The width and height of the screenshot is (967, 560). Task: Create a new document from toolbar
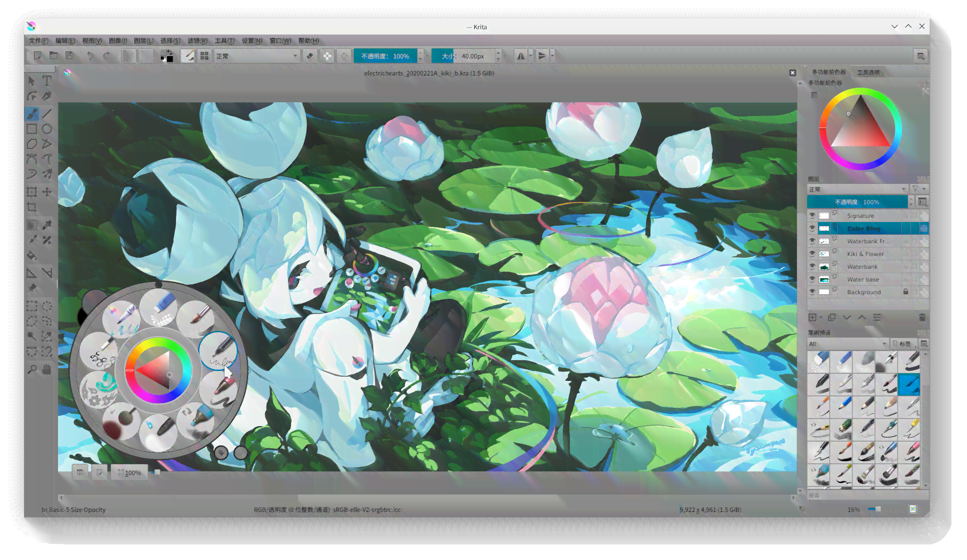[38, 56]
